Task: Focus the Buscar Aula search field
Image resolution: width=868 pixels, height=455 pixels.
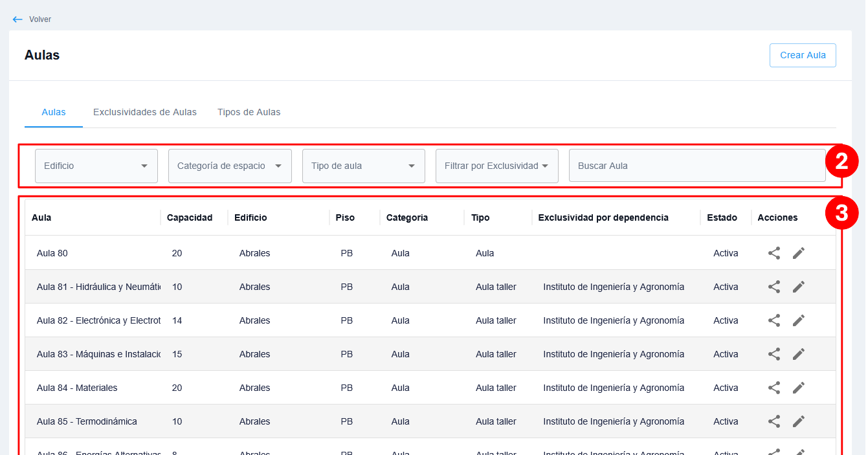Action: [697, 166]
